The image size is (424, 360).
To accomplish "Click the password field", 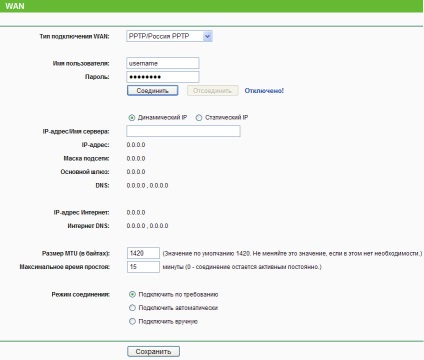I will (163, 77).
